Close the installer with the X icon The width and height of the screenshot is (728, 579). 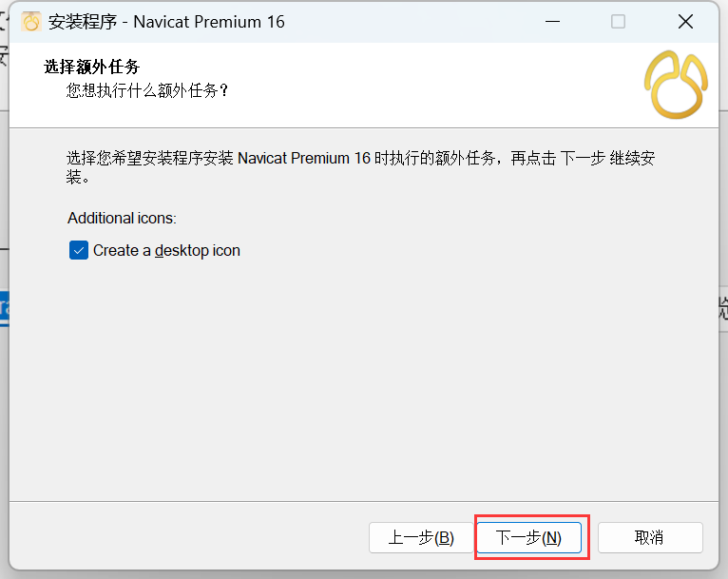click(685, 21)
